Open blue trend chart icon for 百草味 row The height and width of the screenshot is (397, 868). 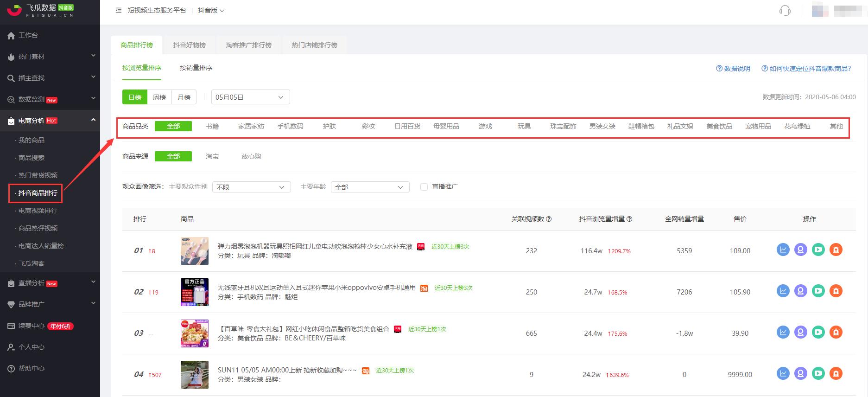[x=783, y=333]
